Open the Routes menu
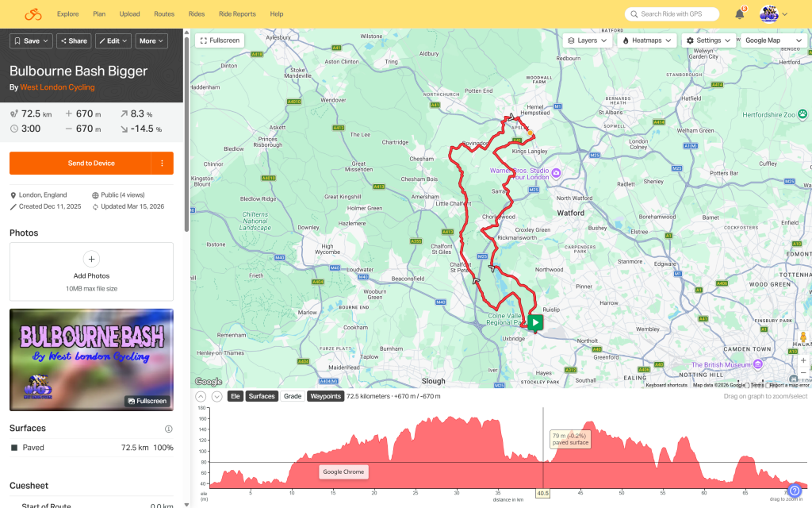The height and width of the screenshot is (508, 812). point(164,14)
